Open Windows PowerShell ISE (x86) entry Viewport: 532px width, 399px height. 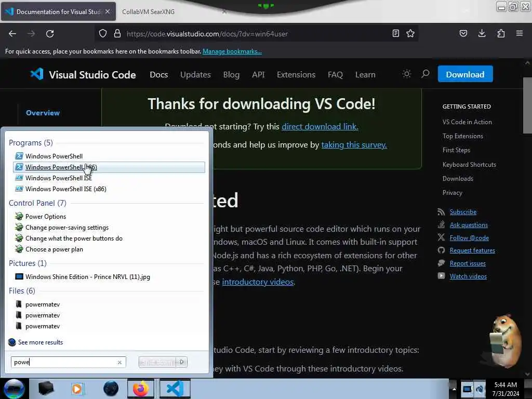pyautogui.click(x=109, y=189)
